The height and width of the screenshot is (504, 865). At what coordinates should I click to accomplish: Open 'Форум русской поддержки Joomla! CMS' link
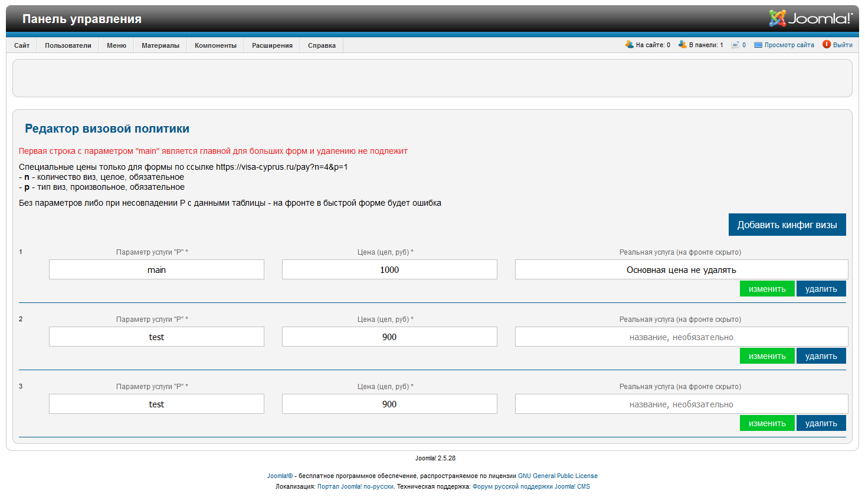[x=531, y=486]
